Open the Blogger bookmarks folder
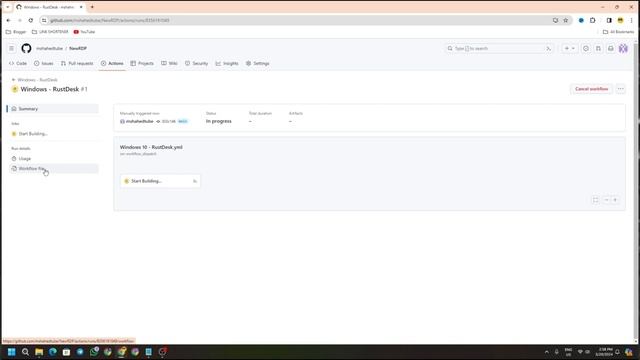Viewport: 640px width, 360px height. click(16, 31)
